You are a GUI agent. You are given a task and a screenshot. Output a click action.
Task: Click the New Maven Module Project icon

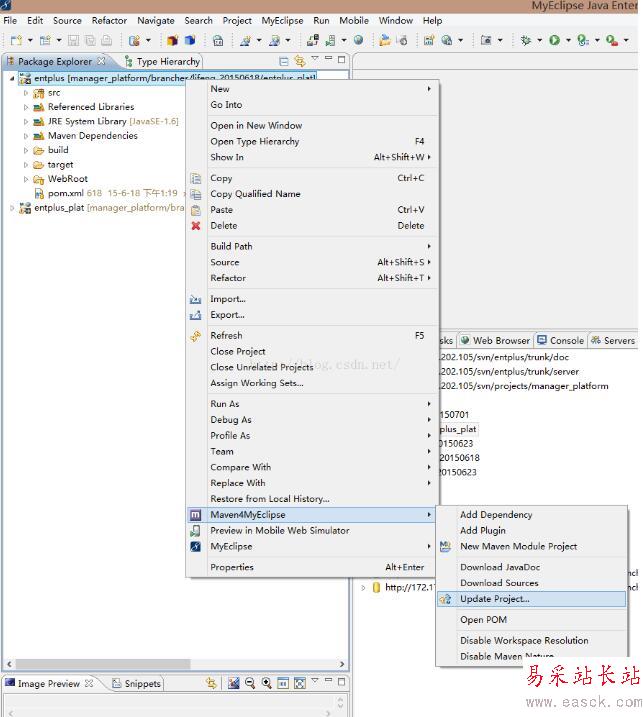coord(445,546)
